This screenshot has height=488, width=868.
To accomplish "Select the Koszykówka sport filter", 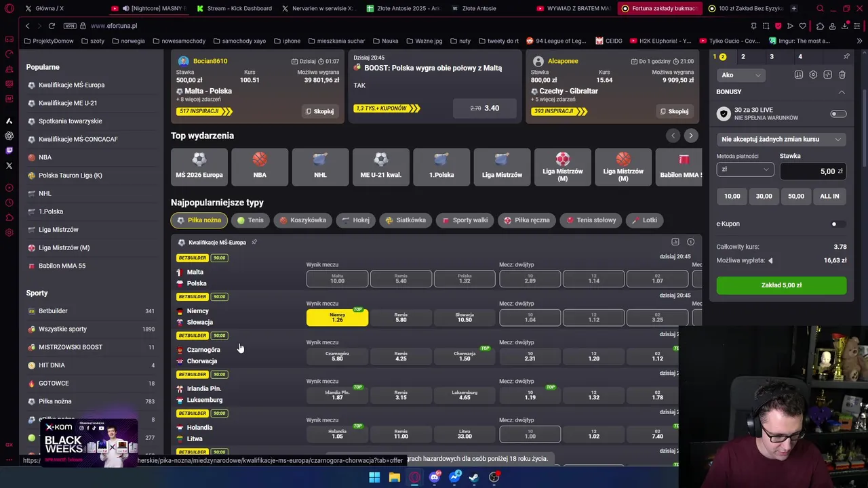I will 302,220.
